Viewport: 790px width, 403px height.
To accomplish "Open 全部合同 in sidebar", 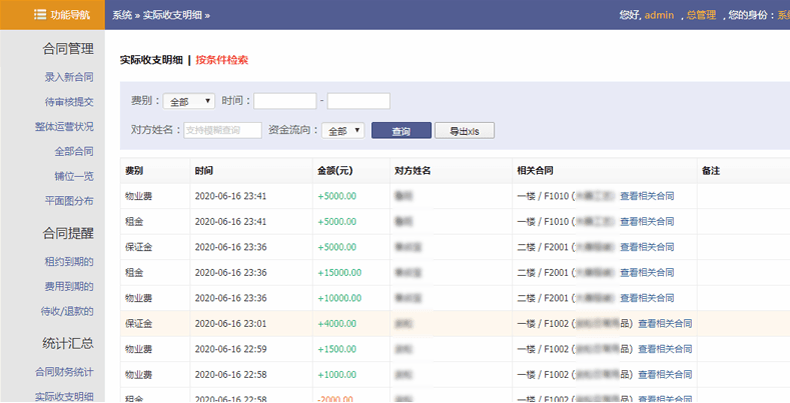I will click(x=74, y=151).
